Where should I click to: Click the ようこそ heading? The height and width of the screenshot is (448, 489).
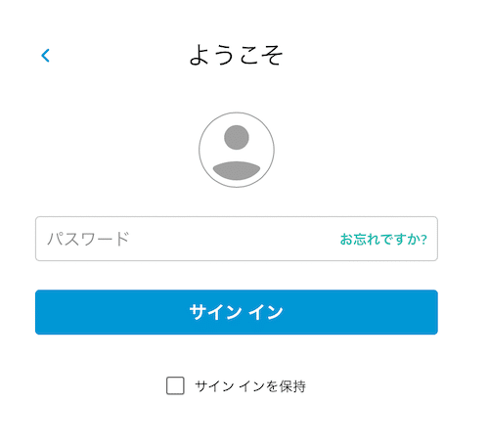(236, 55)
